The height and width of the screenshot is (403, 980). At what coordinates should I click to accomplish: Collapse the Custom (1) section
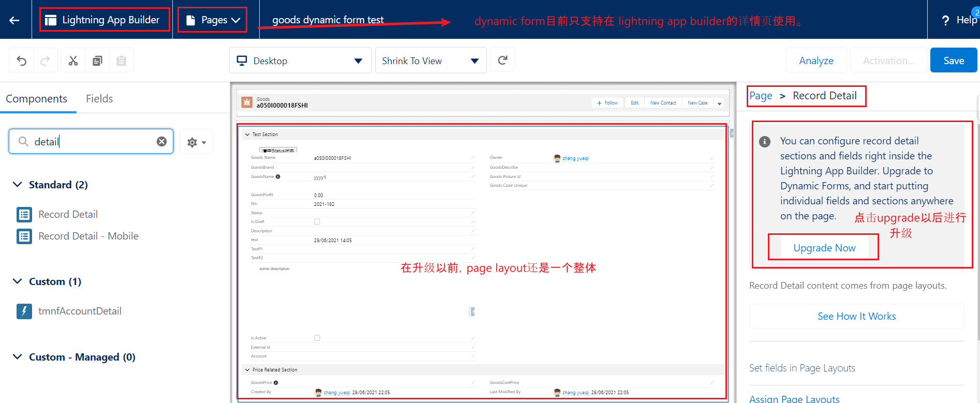coord(18,281)
